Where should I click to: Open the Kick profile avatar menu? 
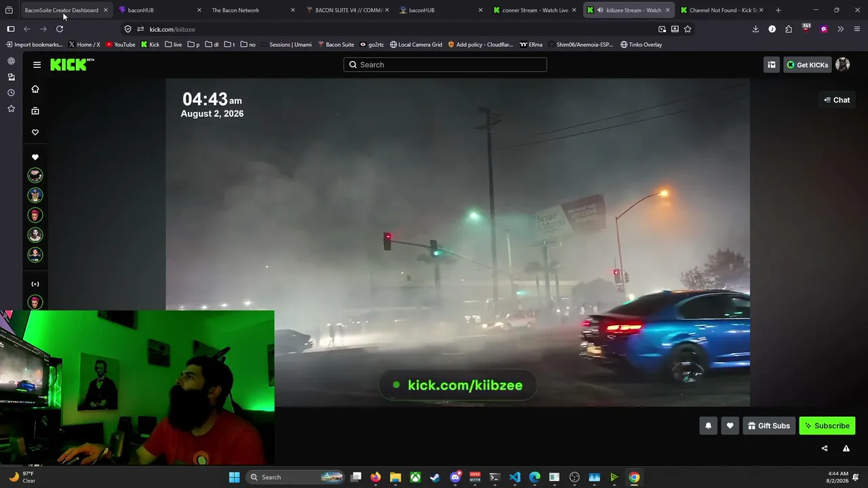coord(842,64)
